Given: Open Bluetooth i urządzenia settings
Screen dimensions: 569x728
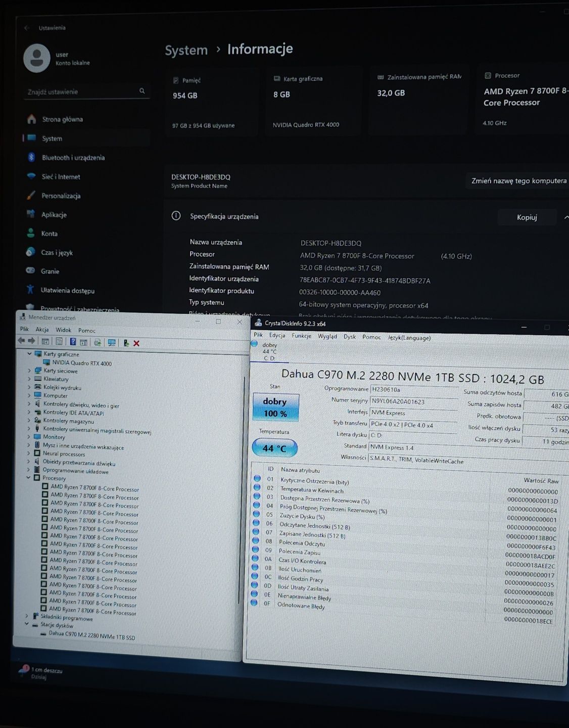Looking at the screenshot, I should pos(73,158).
